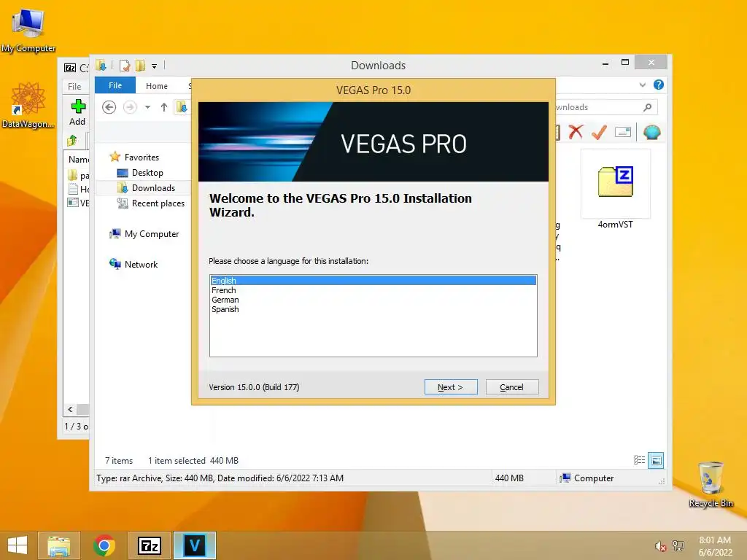747x560 pixels.
Task: Open Customize Quick Access Toolbar dropdown
Action: click(x=155, y=66)
